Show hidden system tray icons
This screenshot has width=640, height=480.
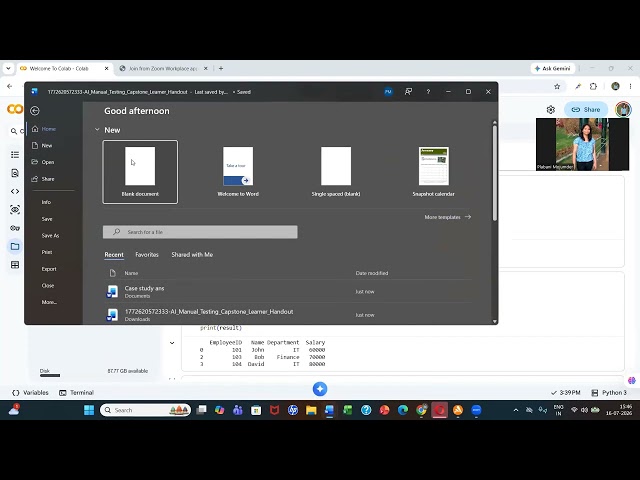[516, 410]
